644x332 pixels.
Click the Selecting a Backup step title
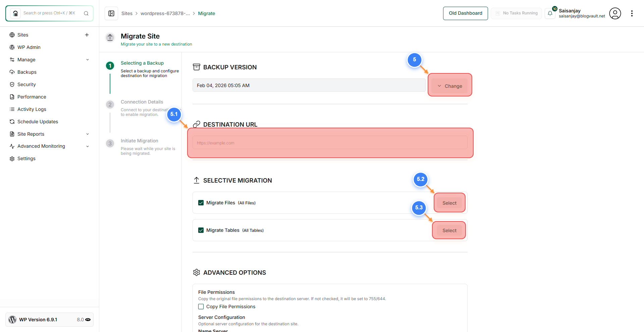tap(142, 63)
